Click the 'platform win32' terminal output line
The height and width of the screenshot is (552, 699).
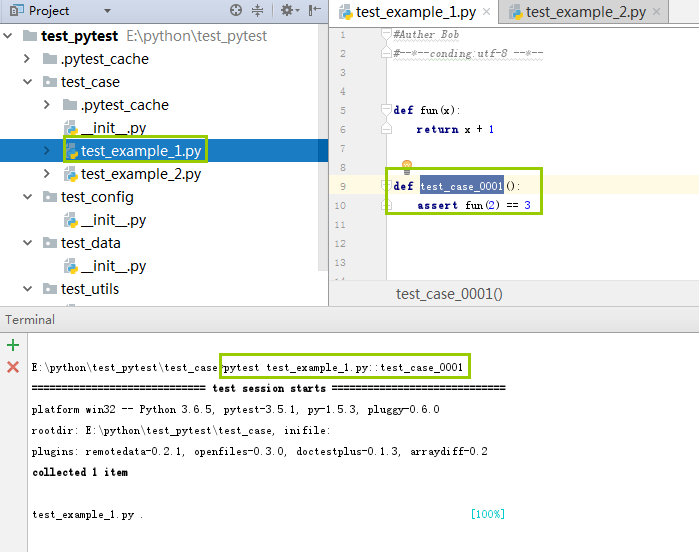coord(235,409)
